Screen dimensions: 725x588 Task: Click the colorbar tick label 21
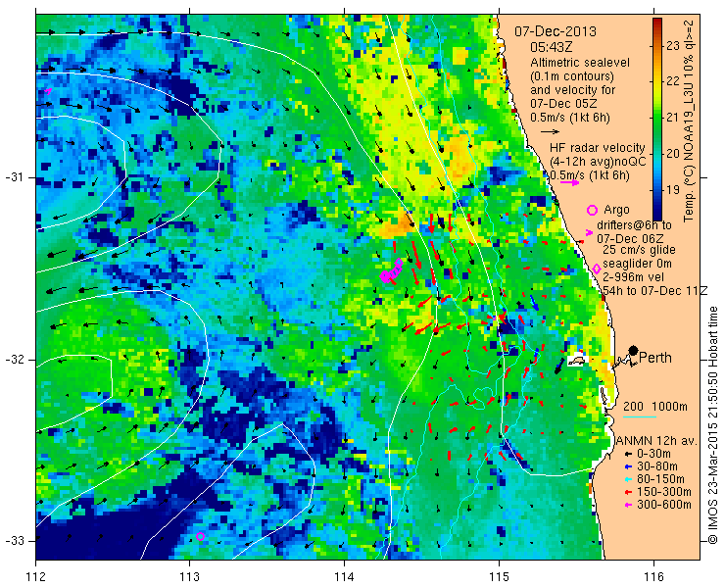tap(672, 118)
